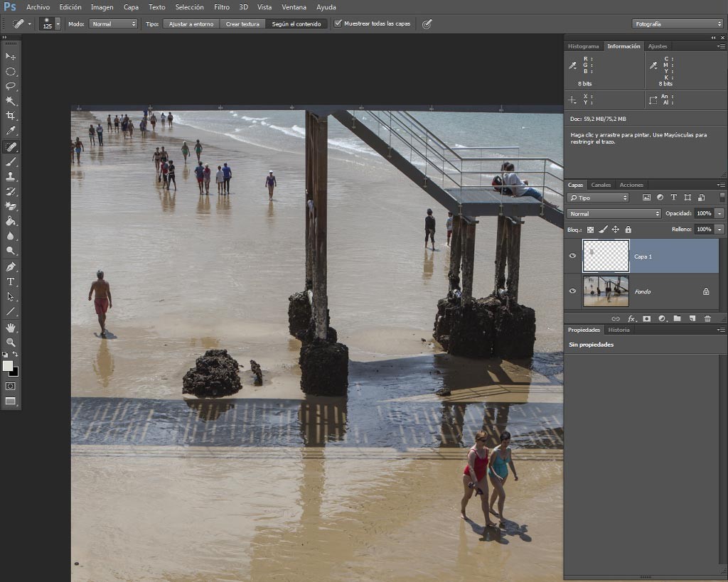Select the Zoom tool
This screenshot has height=582, width=728.
pyautogui.click(x=11, y=343)
